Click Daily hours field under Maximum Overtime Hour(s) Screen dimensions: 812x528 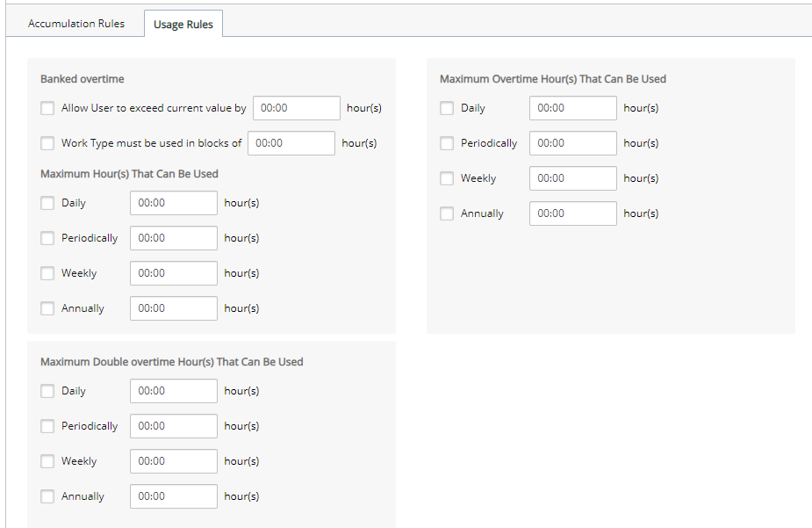coord(573,108)
